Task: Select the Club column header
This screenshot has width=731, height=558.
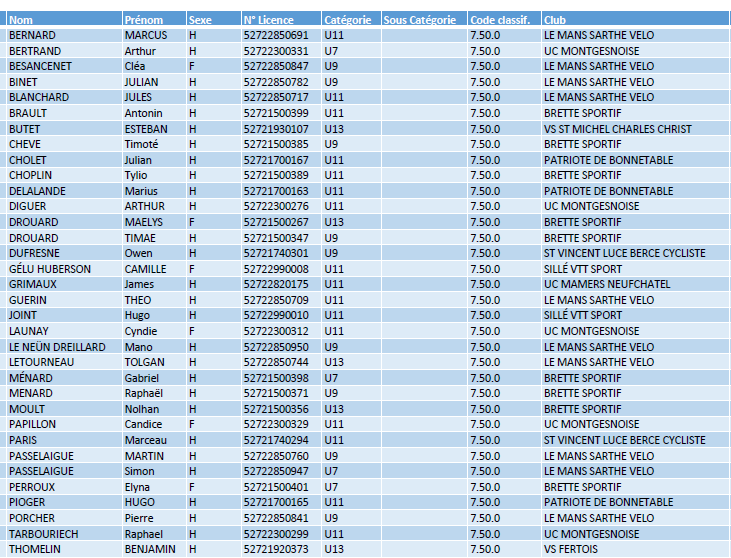Action: click(x=556, y=20)
